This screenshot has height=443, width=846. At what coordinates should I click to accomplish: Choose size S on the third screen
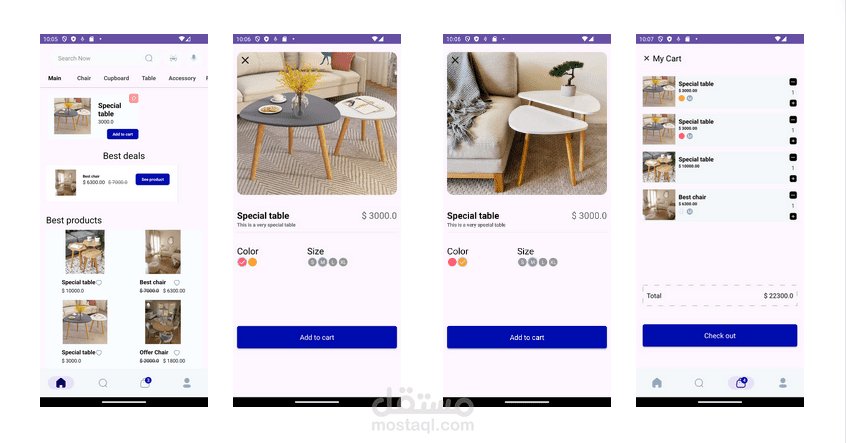coord(522,262)
